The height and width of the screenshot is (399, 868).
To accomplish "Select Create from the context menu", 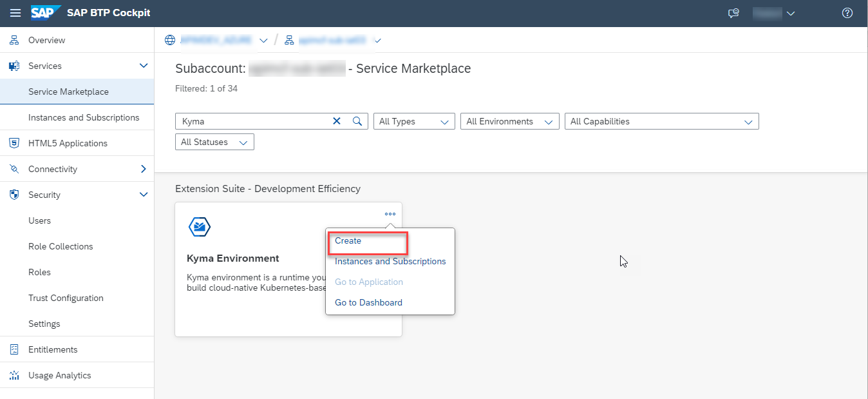I will click(x=348, y=240).
